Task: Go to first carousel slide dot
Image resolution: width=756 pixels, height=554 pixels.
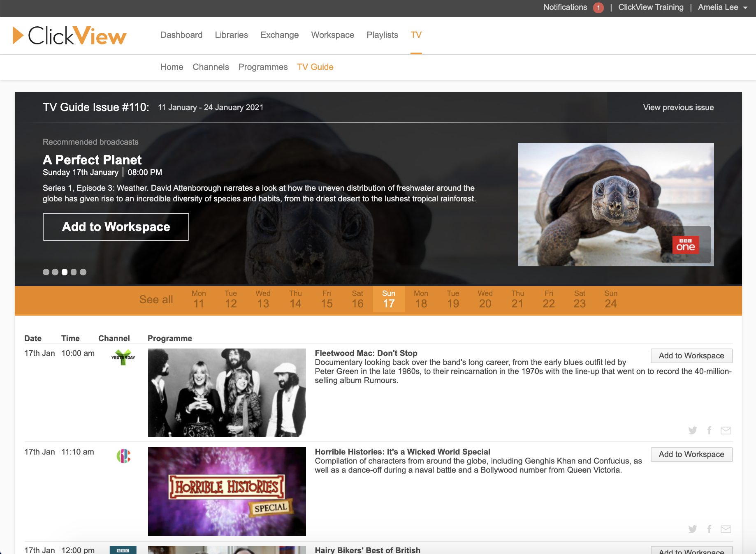Action: (46, 272)
